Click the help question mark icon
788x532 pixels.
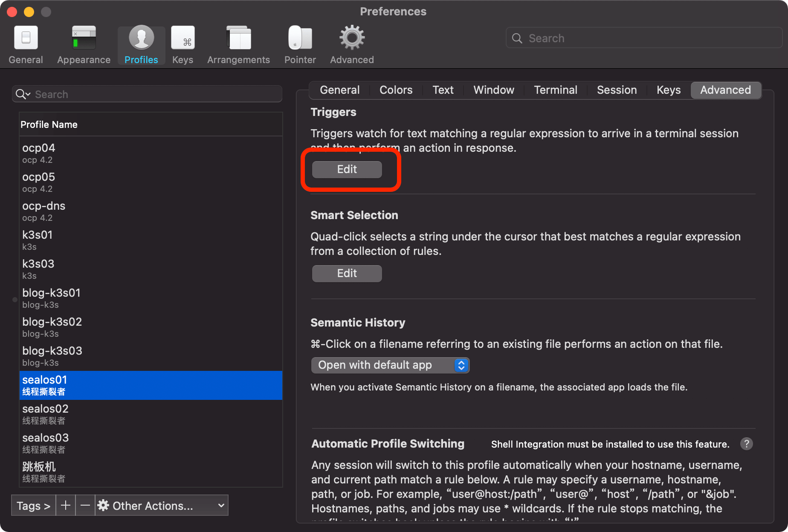[x=746, y=444]
